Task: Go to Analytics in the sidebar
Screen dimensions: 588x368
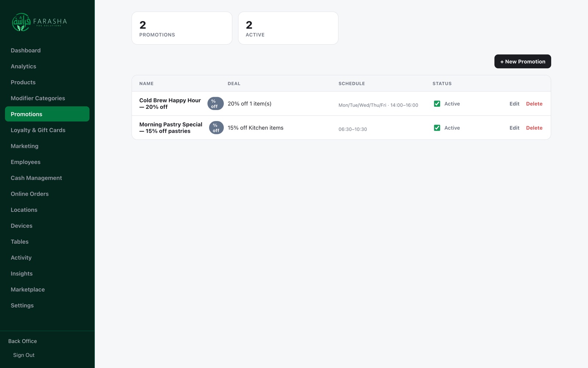Action: pos(47,66)
